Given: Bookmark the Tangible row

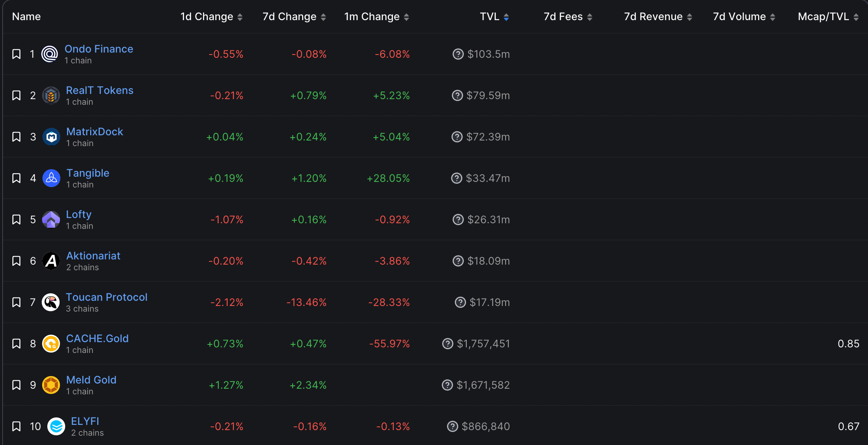Looking at the screenshot, I should tap(16, 178).
